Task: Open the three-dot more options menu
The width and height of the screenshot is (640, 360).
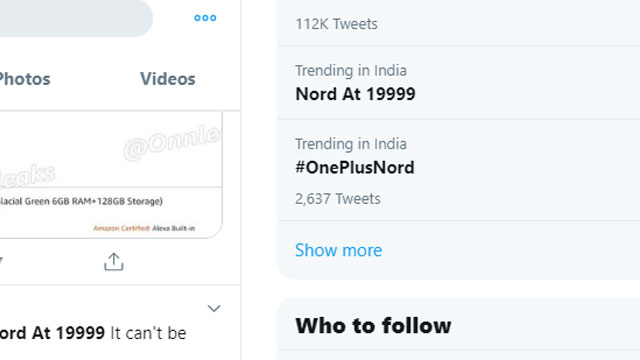Action: click(205, 18)
